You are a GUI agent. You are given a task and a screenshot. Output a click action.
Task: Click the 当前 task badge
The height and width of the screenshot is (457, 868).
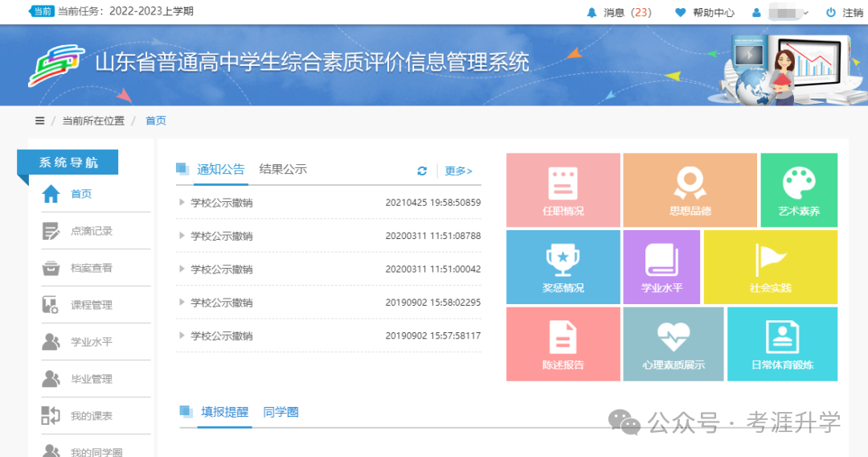click(x=42, y=11)
